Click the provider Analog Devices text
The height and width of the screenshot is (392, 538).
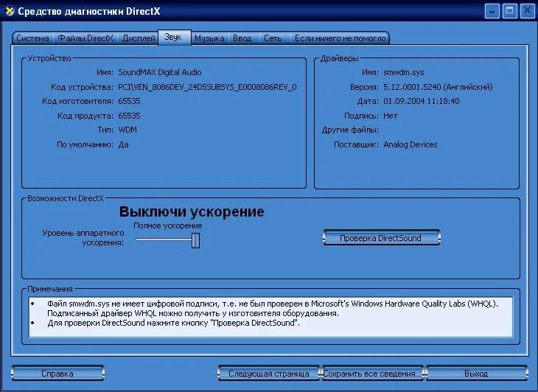[411, 144]
